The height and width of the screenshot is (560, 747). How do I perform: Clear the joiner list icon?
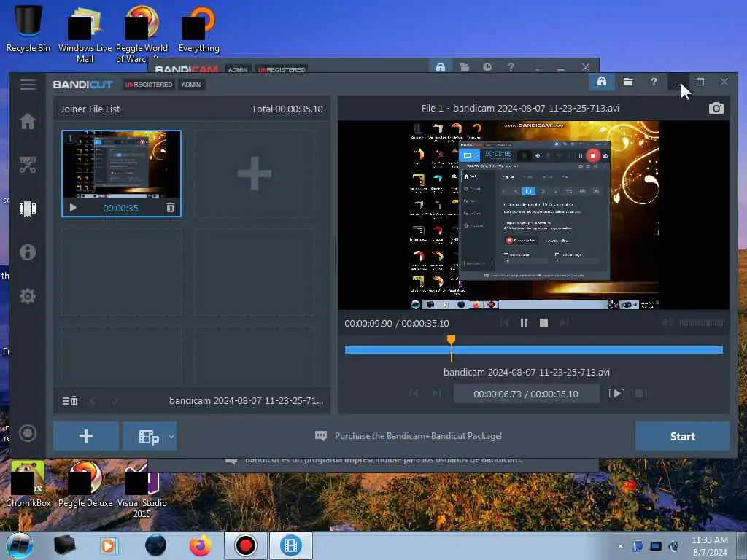click(x=70, y=401)
